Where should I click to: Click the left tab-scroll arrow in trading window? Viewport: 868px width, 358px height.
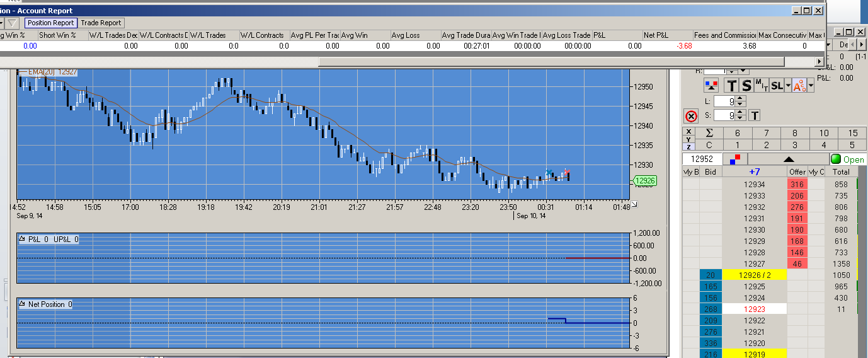point(852,45)
